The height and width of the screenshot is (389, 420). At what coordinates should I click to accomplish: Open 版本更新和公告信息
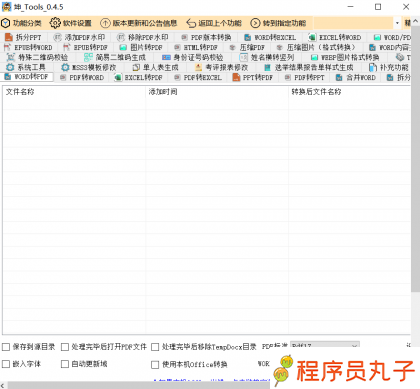pos(139,23)
